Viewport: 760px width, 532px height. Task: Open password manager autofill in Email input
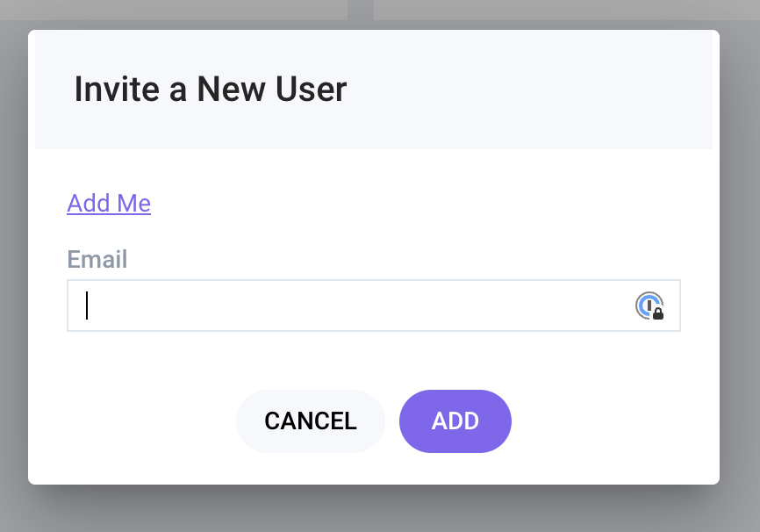[649, 306]
